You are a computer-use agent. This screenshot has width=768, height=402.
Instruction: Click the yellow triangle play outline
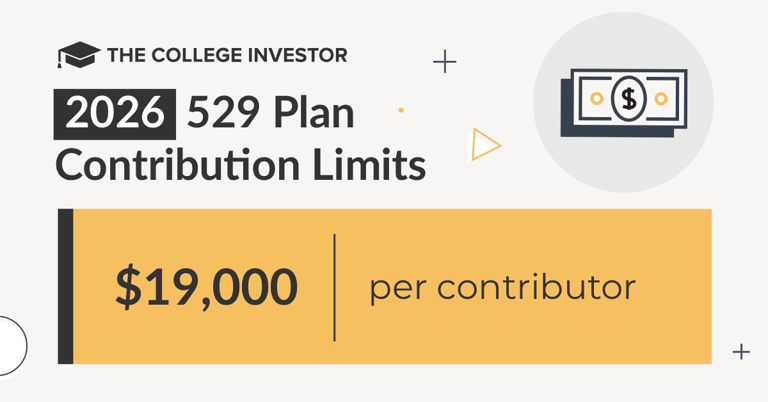[x=485, y=145]
